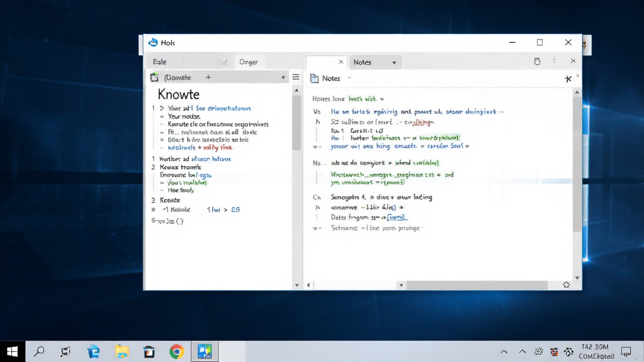Open the vertical three-dot options menu
Viewport: 644px width, 362px height.
pos(554,60)
